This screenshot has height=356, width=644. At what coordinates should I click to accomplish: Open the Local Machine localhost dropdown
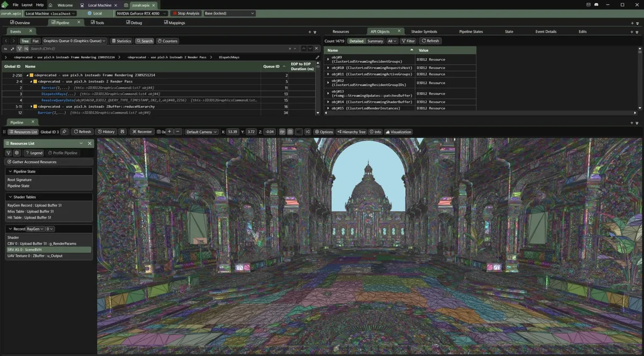pos(50,13)
